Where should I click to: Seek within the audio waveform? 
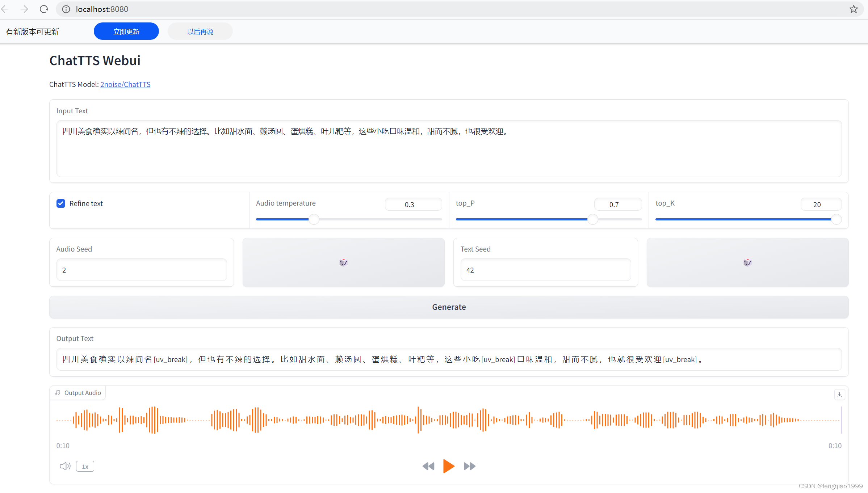pyautogui.click(x=448, y=420)
